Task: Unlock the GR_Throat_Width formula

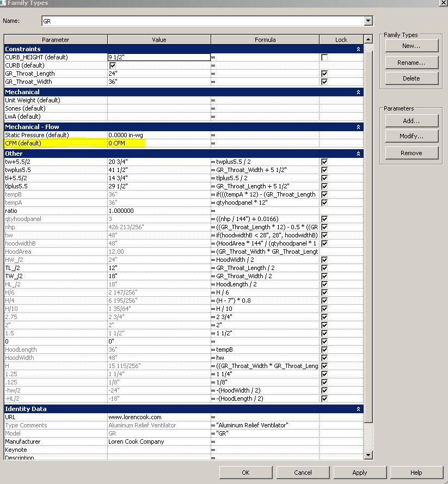Action: click(x=324, y=81)
